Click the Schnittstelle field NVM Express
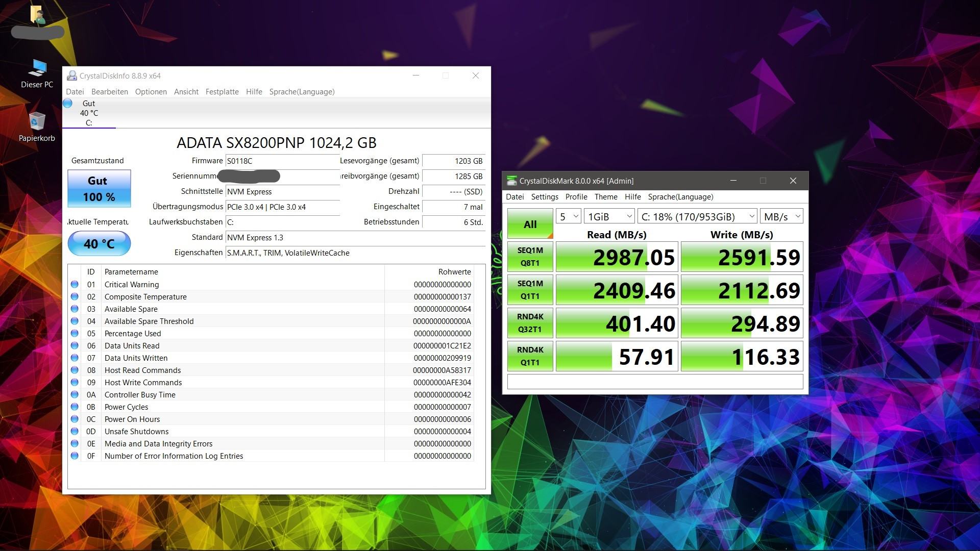This screenshot has width=980, height=551. pyautogui.click(x=282, y=191)
